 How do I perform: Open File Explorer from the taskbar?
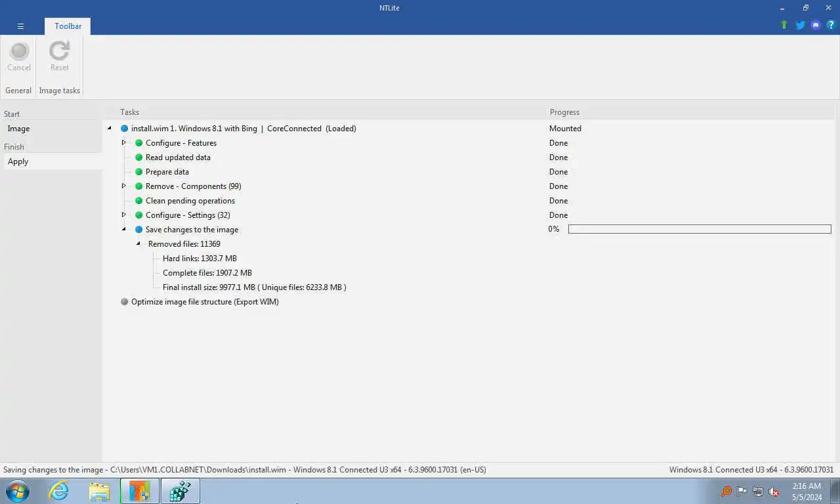(x=99, y=491)
